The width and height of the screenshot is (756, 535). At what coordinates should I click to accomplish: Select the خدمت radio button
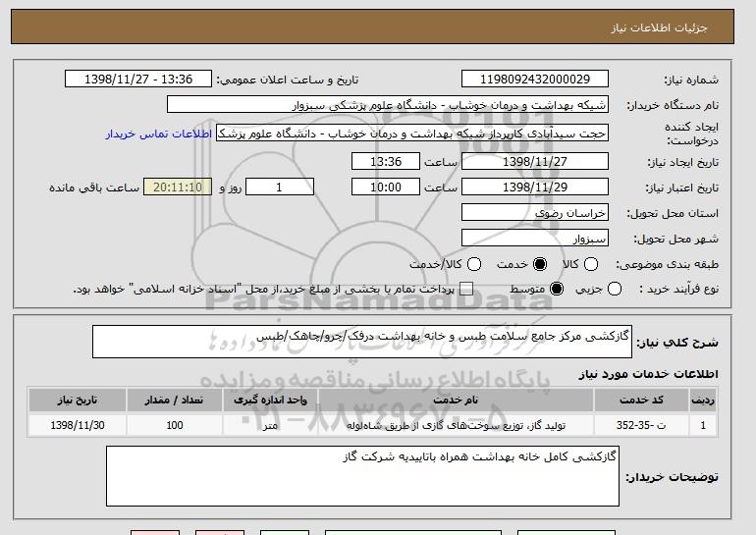coord(540,264)
